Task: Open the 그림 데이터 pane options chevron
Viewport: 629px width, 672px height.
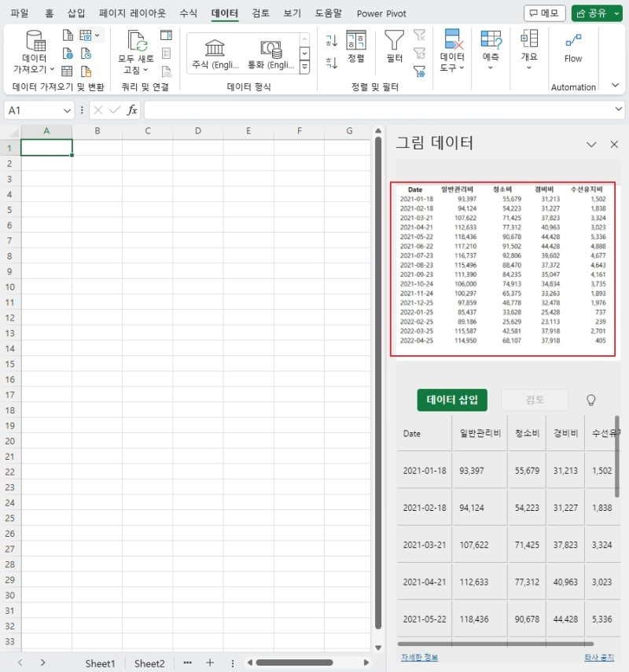Action: tap(591, 145)
